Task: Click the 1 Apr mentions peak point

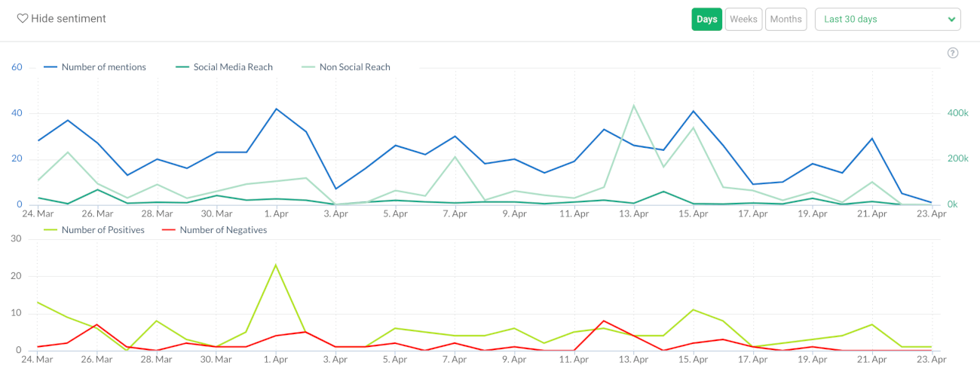Action: (x=276, y=109)
